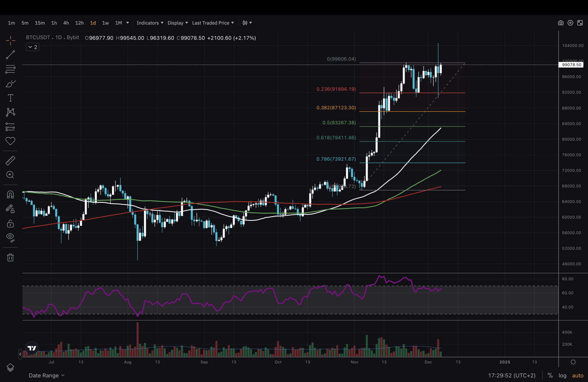Toggle percent scale mode
The image size is (588, 382).
click(x=550, y=375)
